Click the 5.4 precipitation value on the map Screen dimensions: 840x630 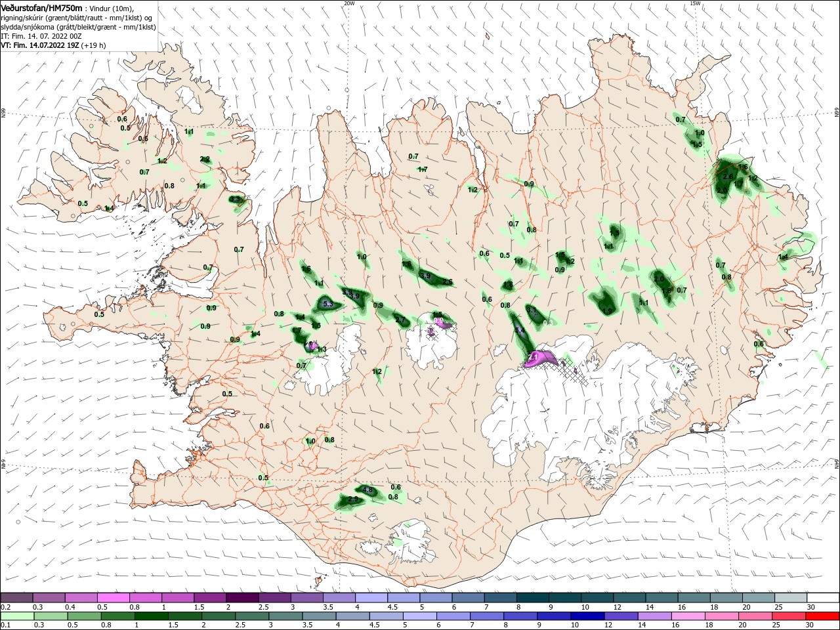pyautogui.click(x=520, y=330)
